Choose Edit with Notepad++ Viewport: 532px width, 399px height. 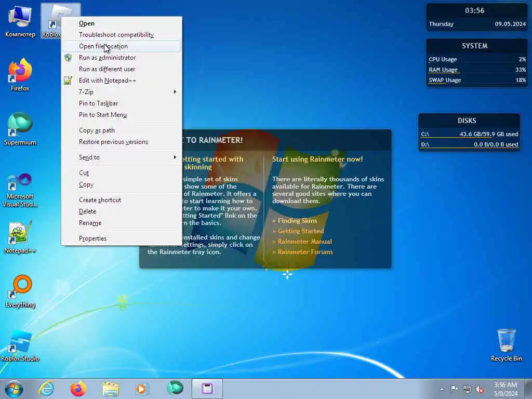click(122, 81)
